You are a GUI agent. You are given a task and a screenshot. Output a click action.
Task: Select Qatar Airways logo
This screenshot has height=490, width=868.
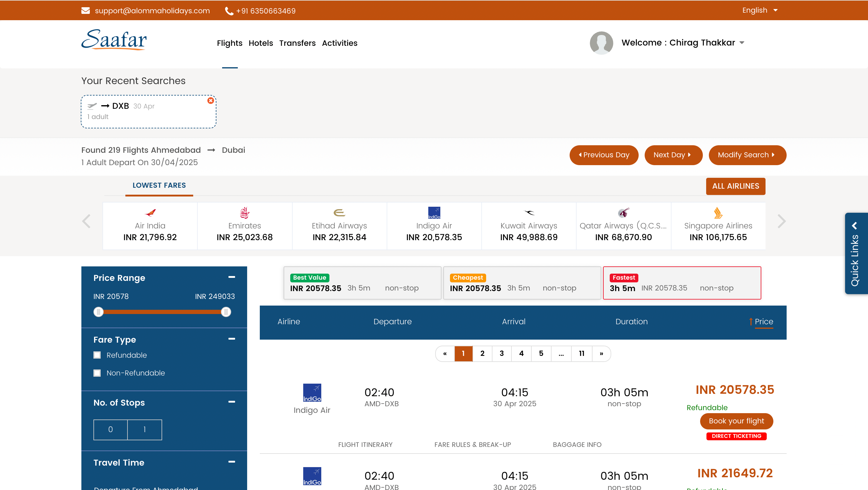click(x=624, y=213)
